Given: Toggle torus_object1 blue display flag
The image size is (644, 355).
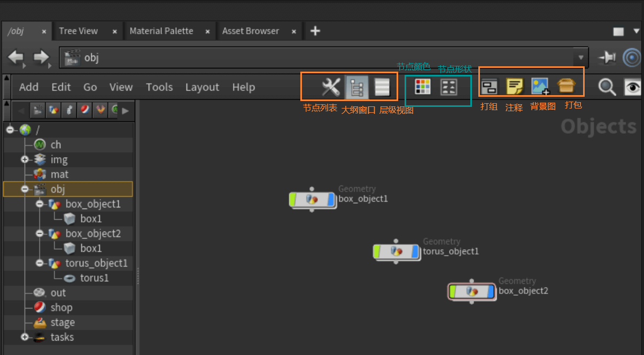Looking at the screenshot, I should (414, 251).
